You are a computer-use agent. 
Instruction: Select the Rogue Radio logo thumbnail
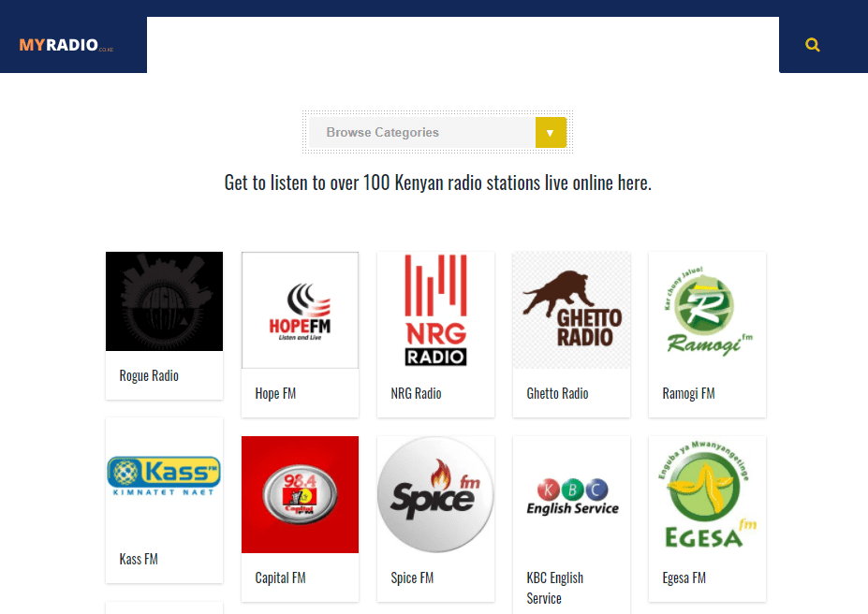coord(165,301)
